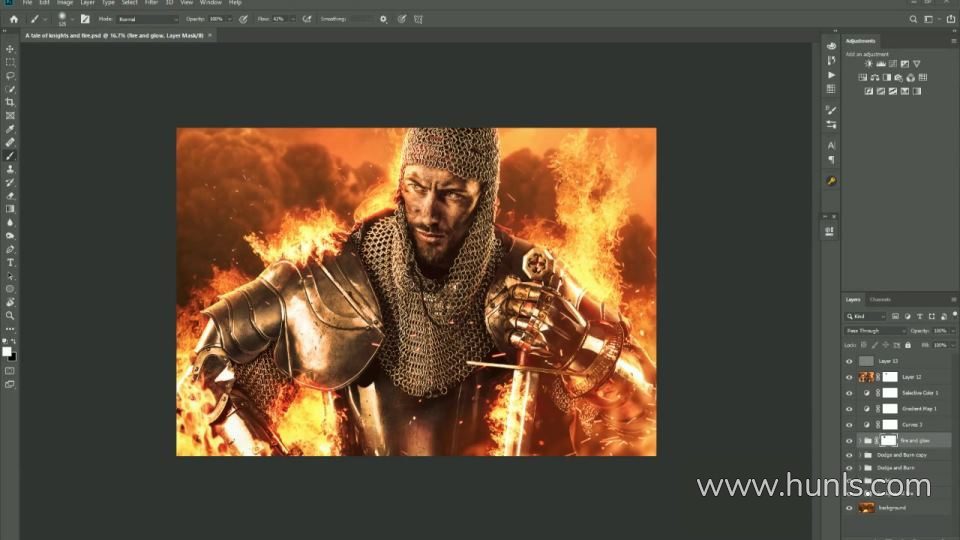
Task: Expand the fire and glow group
Action: (859, 441)
